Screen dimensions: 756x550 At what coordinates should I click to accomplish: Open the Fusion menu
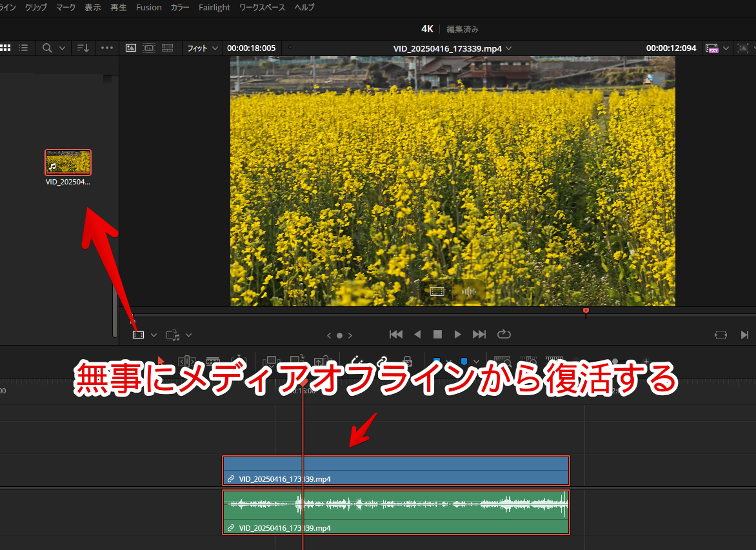pos(149,8)
